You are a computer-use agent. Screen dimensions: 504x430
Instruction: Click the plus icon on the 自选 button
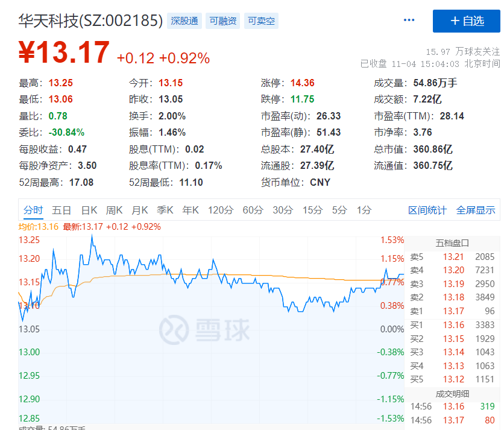point(456,20)
